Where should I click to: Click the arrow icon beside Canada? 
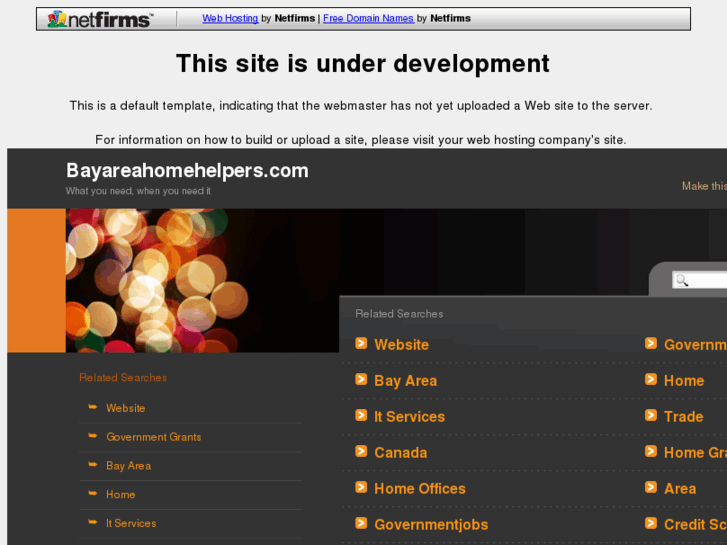click(361, 451)
